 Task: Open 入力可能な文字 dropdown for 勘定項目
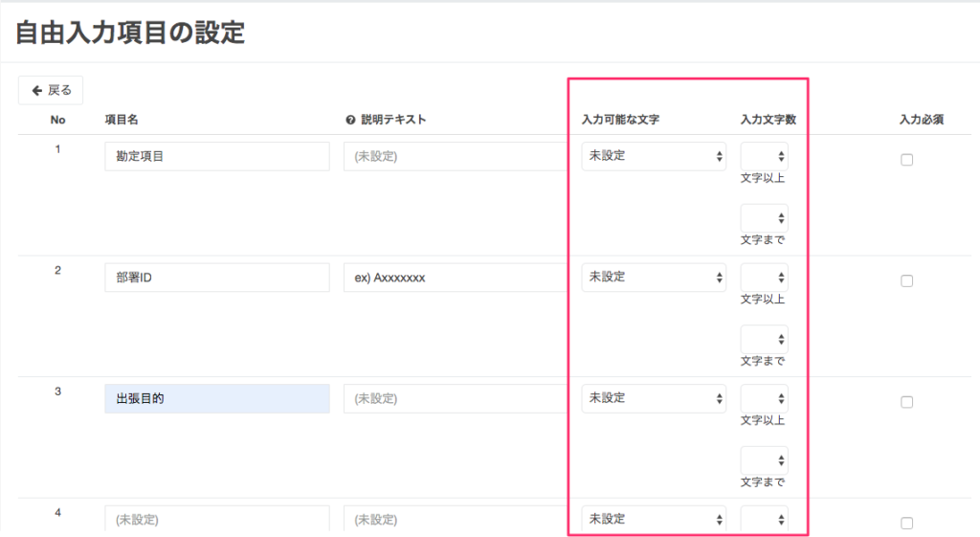point(654,156)
